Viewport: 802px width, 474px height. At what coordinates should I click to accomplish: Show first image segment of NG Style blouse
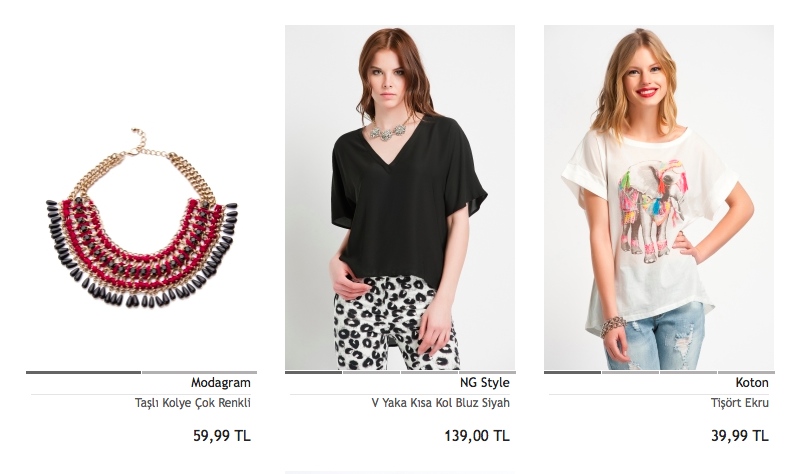pyautogui.click(x=313, y=372)
